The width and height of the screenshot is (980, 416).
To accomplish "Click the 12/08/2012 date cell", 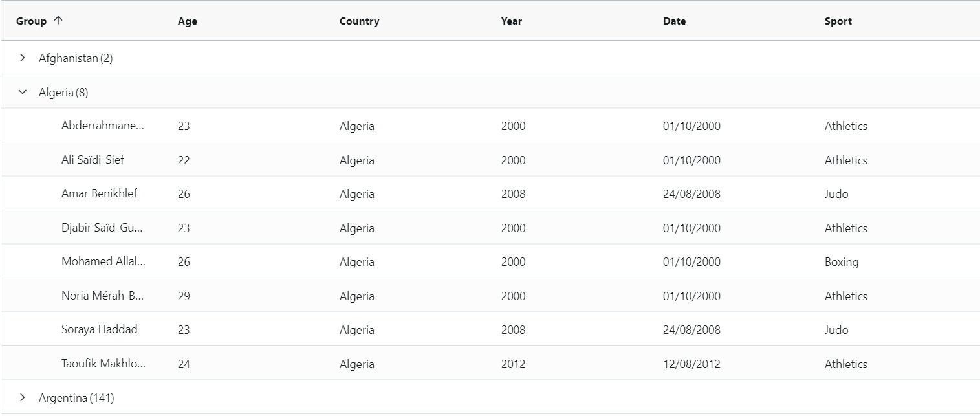I will 691,364.
